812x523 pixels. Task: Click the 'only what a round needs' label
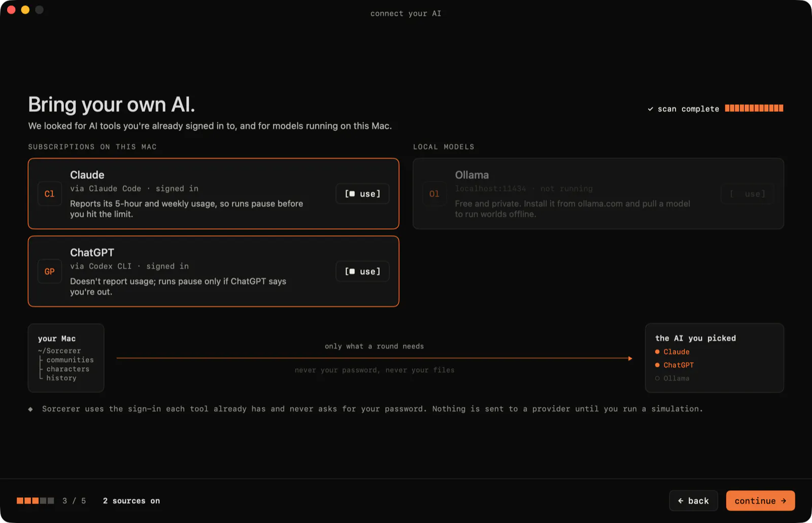[375, 346]
